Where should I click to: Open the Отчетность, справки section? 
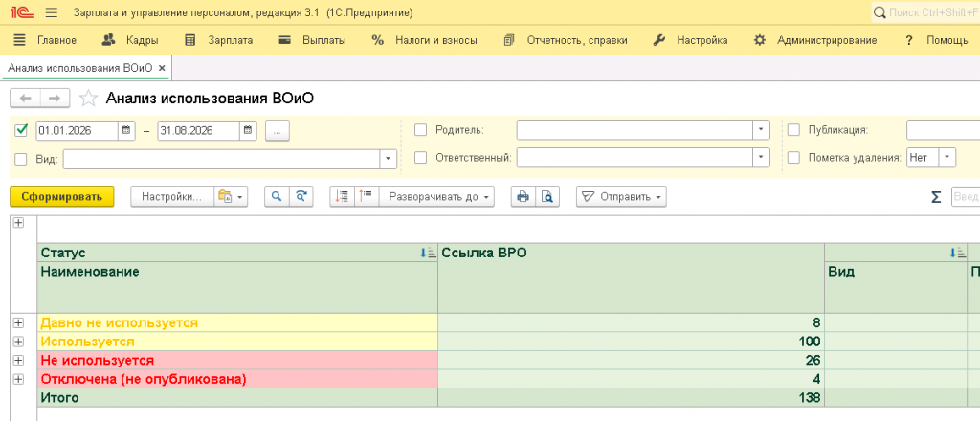coord(566,40)
